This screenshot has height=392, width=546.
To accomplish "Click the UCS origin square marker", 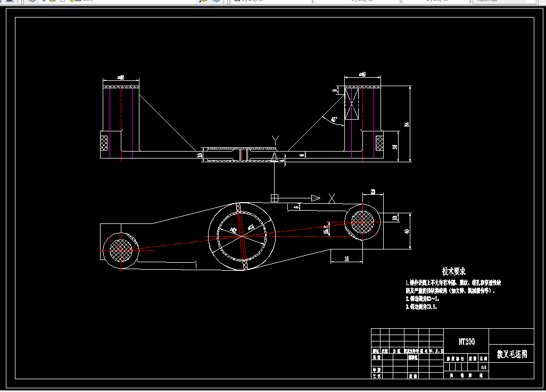I will tap(275, 198).
